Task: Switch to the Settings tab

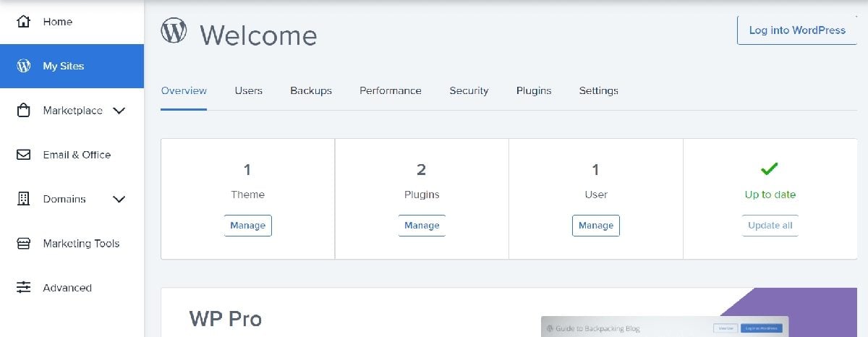Action: (598, 90)
